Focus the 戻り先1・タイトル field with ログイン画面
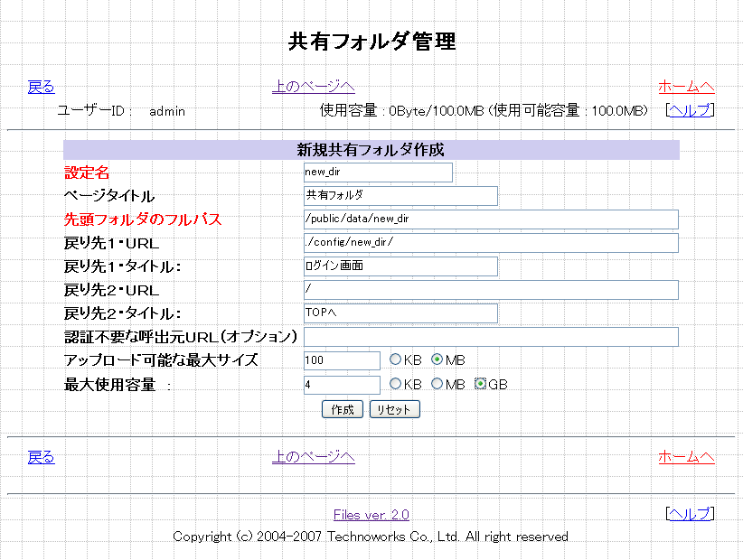This screenshot has width=743, height=560. (400, 266)
